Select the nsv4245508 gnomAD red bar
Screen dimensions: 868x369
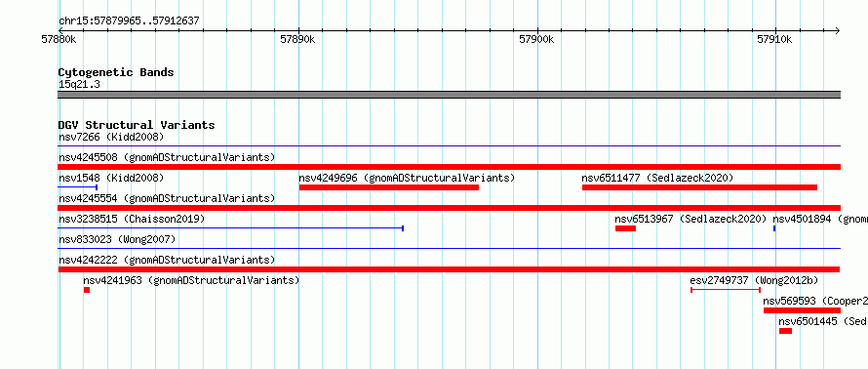(x=450, y=167)
